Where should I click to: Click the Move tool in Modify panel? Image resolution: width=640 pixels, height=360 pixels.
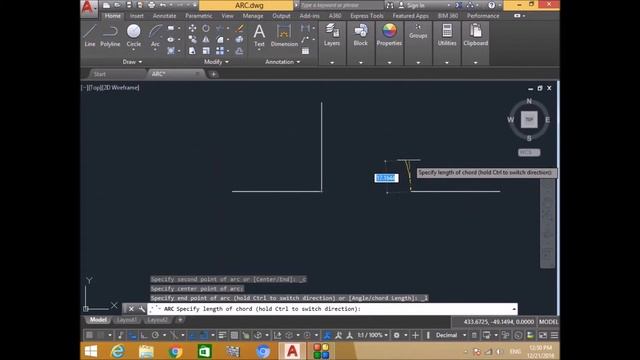click(x=192, y=28)
